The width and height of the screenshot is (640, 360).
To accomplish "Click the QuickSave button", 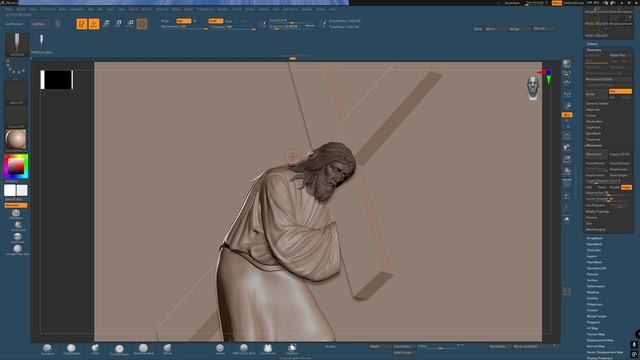I will 512,3.
